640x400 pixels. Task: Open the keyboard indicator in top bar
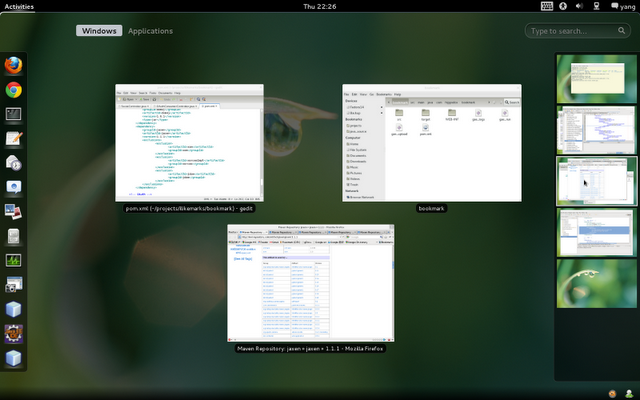click(547, 6)
